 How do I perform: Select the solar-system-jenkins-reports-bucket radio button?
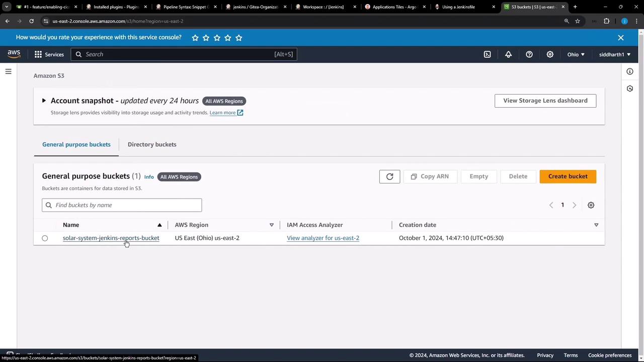click(45, 238)
